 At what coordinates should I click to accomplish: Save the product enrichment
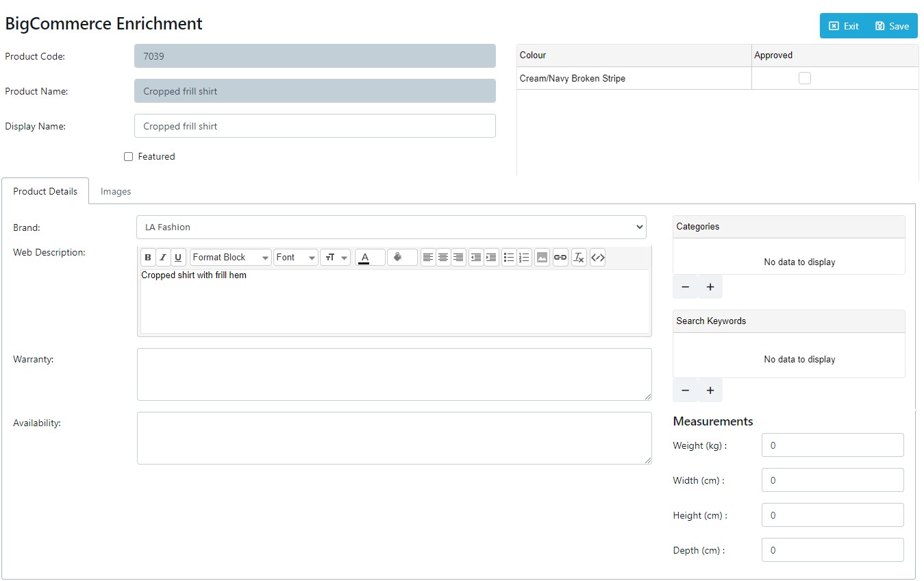click(892, 26)
